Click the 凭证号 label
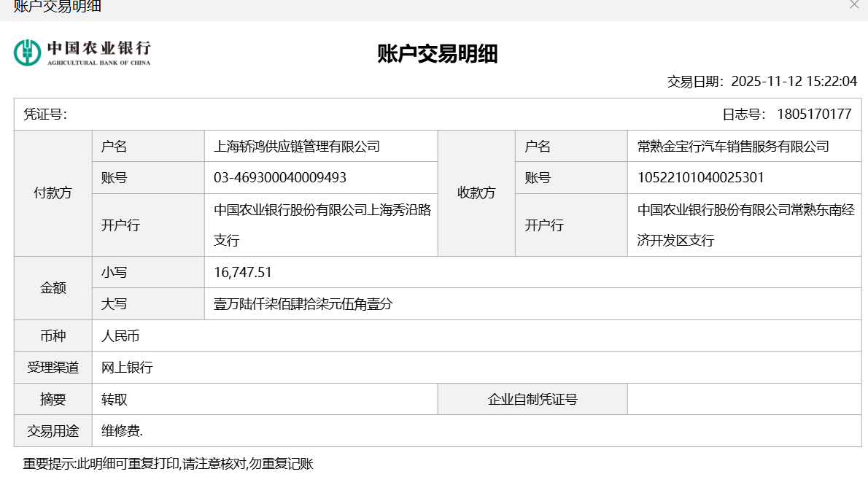Viewport: 868px width, 485px height. click(x=45, y=115)
